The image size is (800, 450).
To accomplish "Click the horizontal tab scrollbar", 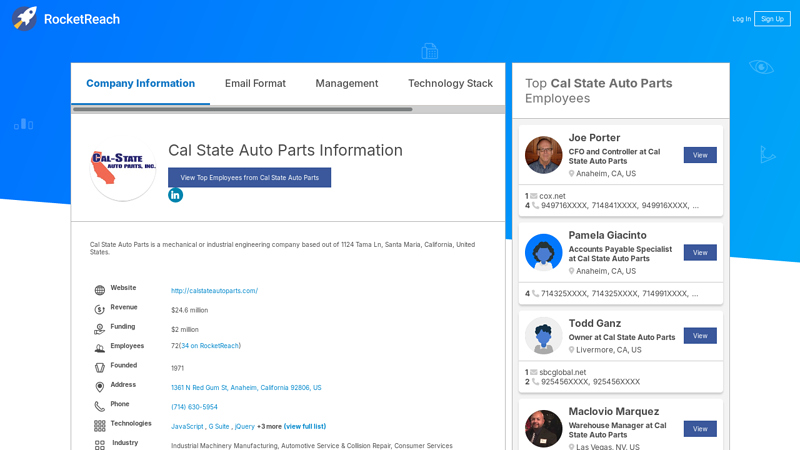I will 242,109.
